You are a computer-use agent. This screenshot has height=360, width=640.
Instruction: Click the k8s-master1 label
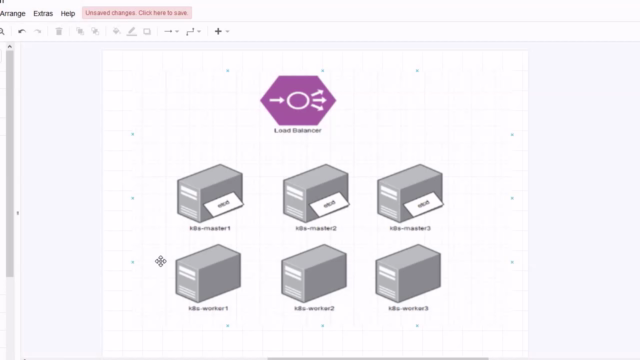coord(210,228)
